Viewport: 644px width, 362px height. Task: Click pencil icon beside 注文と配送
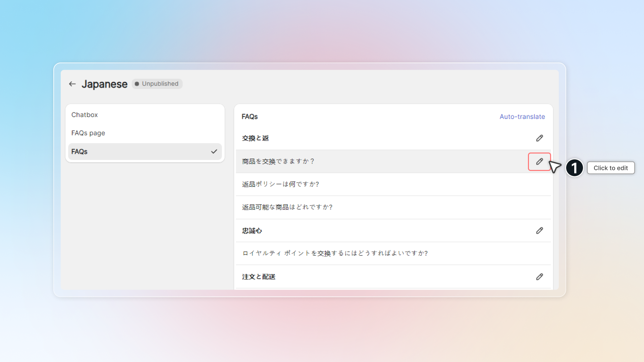point(539,277)
